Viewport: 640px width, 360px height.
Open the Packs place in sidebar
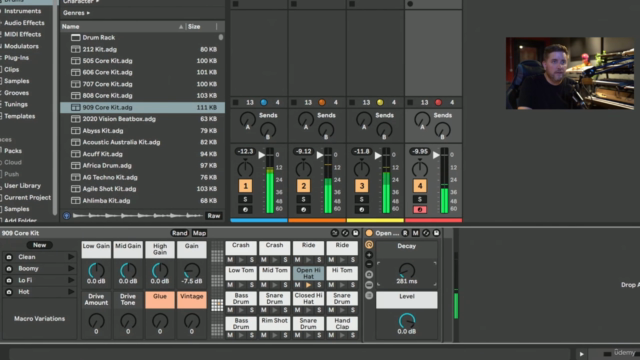pyautogui.click(x=13, y=151)
